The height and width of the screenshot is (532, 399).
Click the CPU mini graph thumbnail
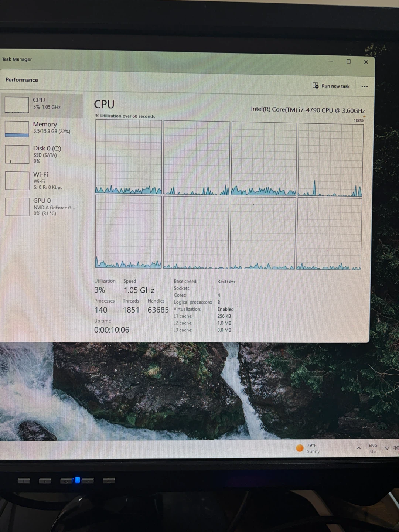17,105
